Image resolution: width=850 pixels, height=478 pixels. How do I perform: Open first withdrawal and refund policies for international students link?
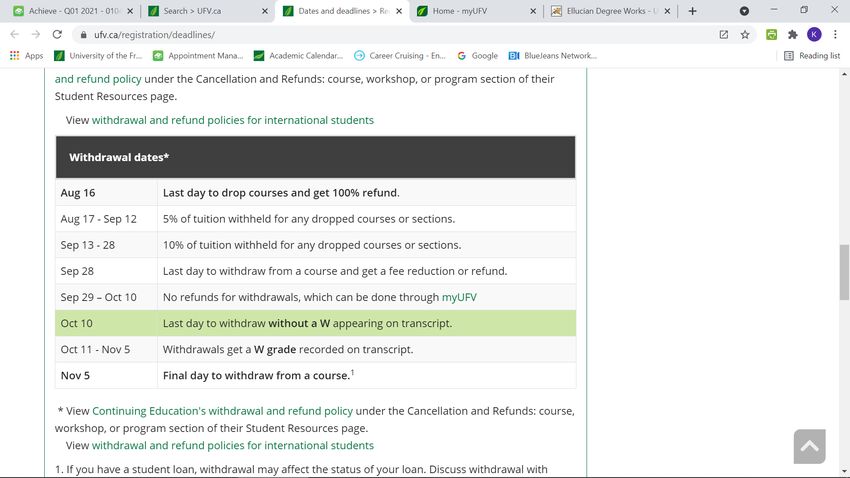(233, 120)
